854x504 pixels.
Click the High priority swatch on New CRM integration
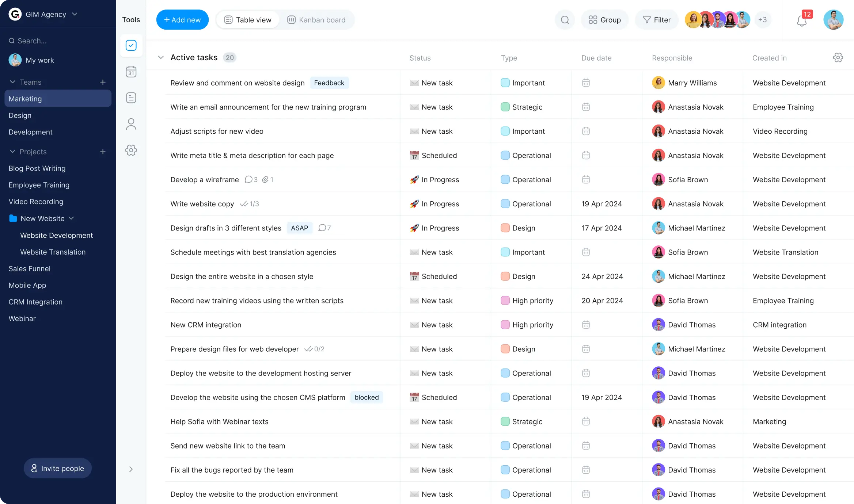tap(505, 325)
